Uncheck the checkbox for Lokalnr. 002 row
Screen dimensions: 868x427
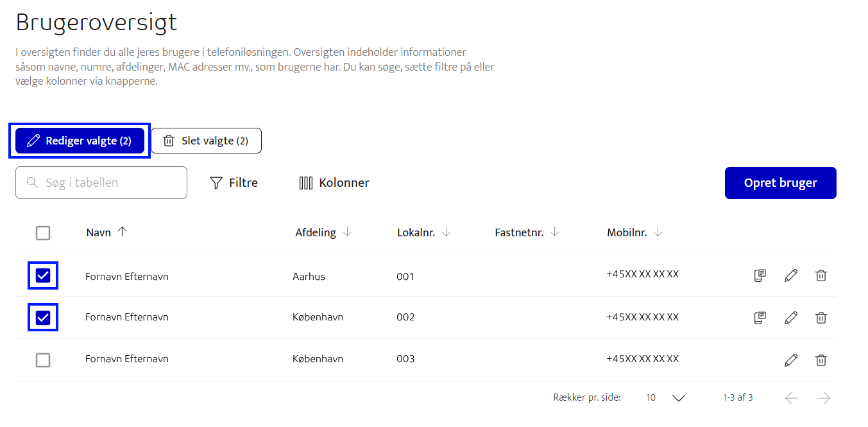click(43, 317)
